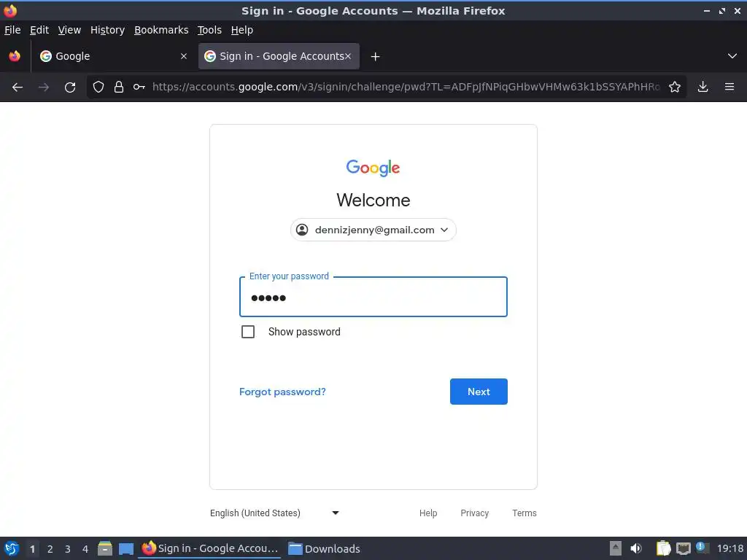Maximize the Firefox window
The image size is (747, 560).
(722, 10)
